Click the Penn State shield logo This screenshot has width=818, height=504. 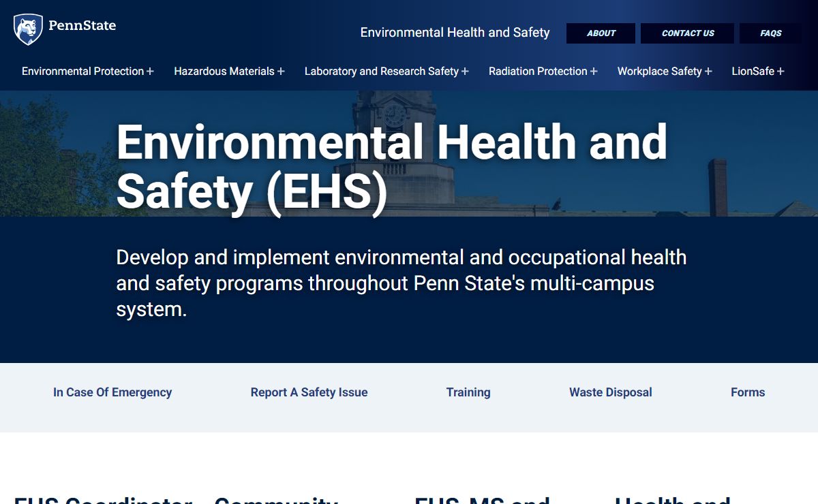(28, 29)
